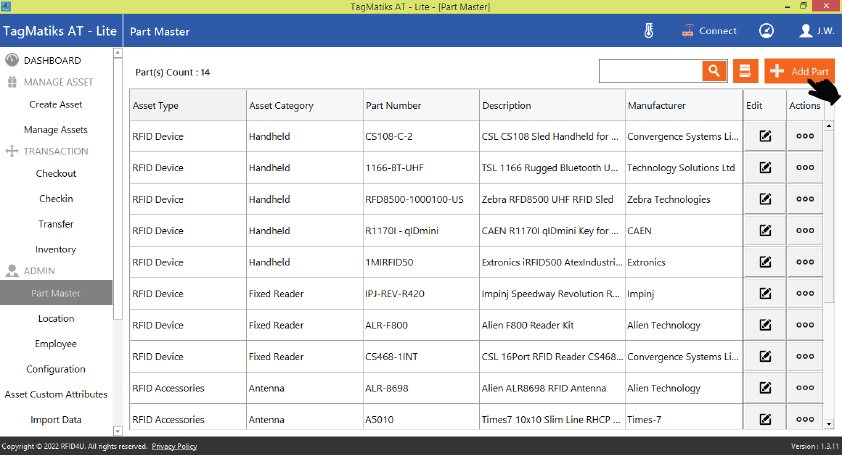Viewport: 842px width, 455px height.
Task: Open Dashboard from the sidebar
Action: pos(52,60)
